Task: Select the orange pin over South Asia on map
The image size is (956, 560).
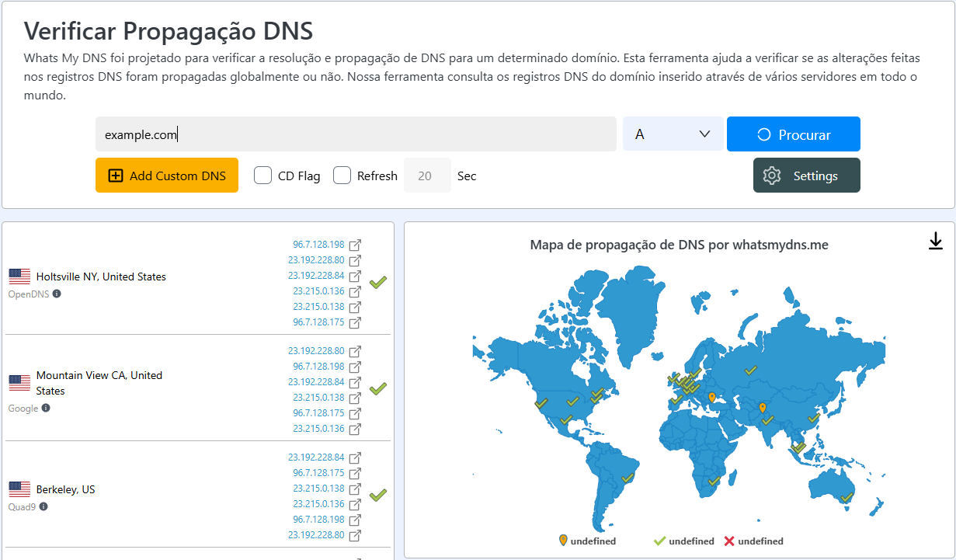Action: point(763,408)
